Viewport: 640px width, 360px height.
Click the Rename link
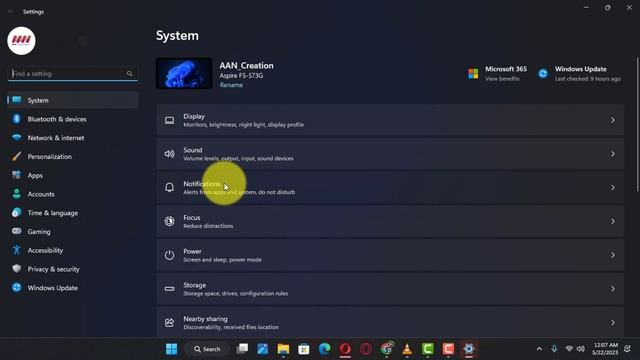231,85
